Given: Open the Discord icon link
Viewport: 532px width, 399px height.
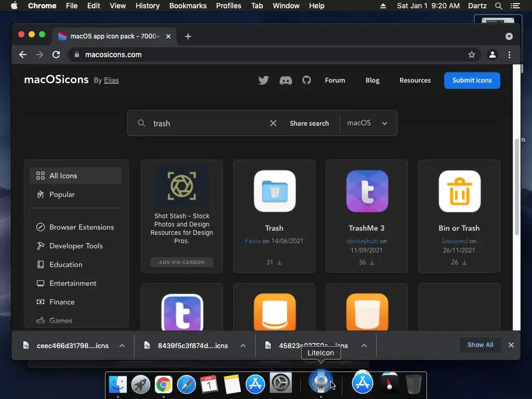Looking at the screenshot, I should point(285,81).
